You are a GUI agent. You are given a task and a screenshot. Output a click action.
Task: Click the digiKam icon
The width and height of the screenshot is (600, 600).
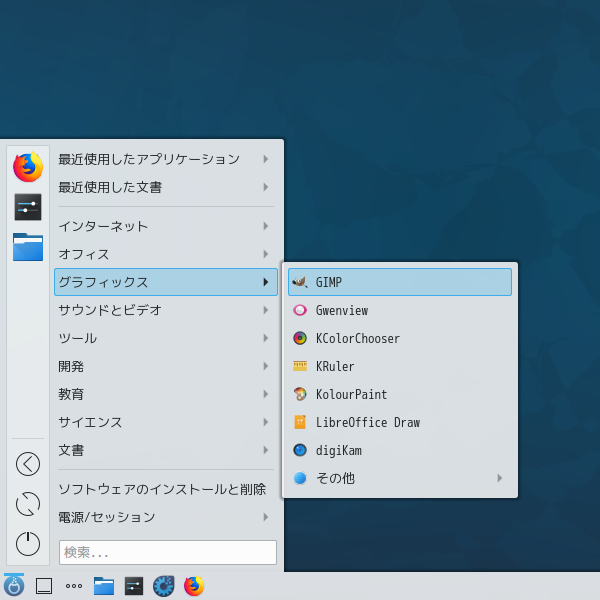point(300,450)
